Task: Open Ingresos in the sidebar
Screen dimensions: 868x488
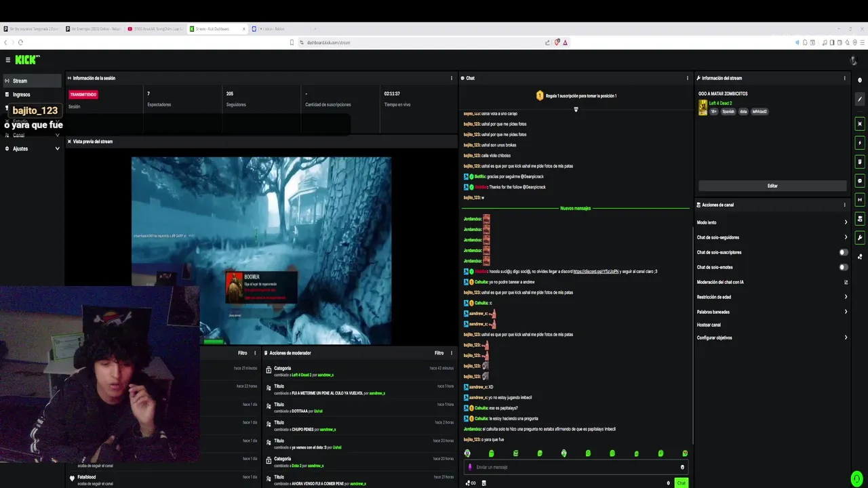Action: (32, 94)
